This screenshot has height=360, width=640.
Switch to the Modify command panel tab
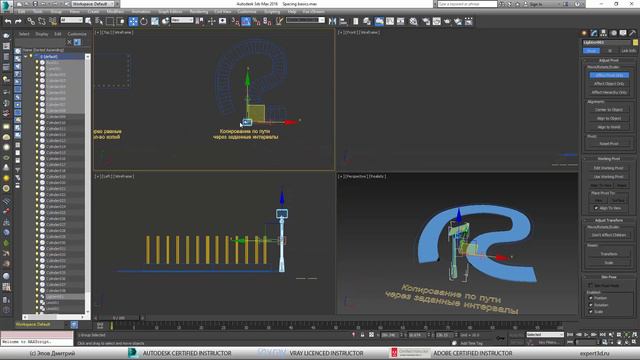click(x=594, y=33)
